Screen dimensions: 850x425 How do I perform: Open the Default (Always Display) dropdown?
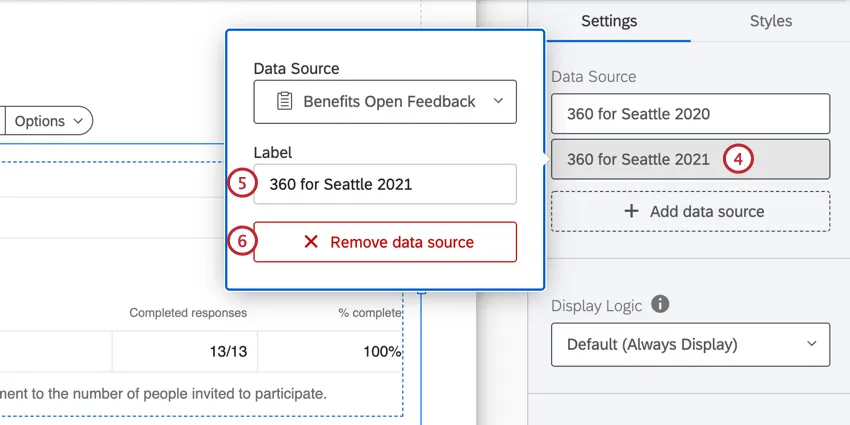pyautogui.click(x=690, y=344)
